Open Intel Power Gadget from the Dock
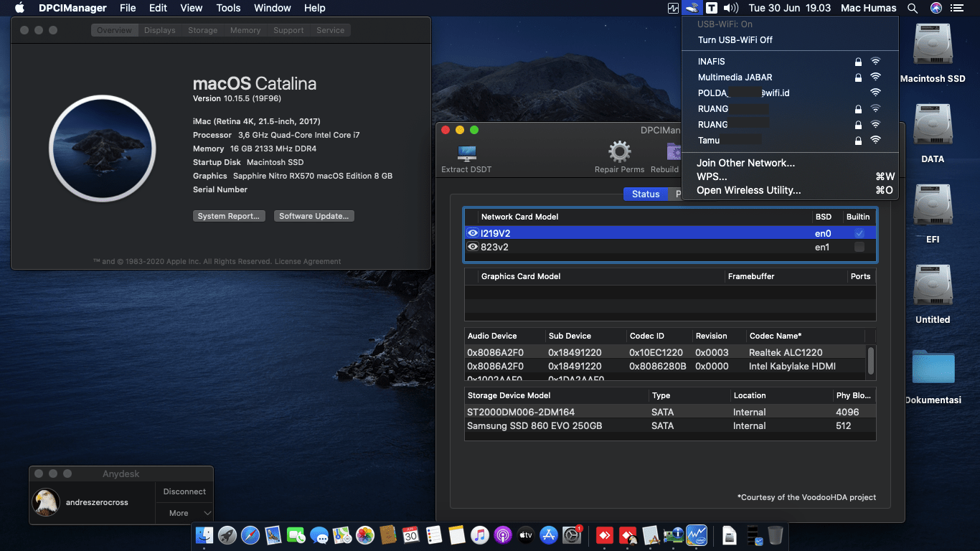The image size is (980, 551). point(697,535)
